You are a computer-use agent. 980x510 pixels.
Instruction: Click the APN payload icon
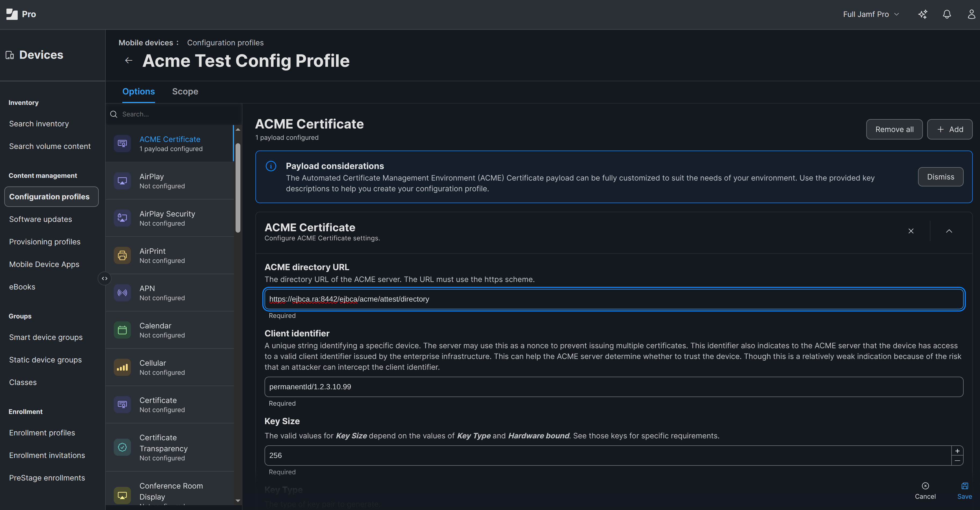coord(122,292)
